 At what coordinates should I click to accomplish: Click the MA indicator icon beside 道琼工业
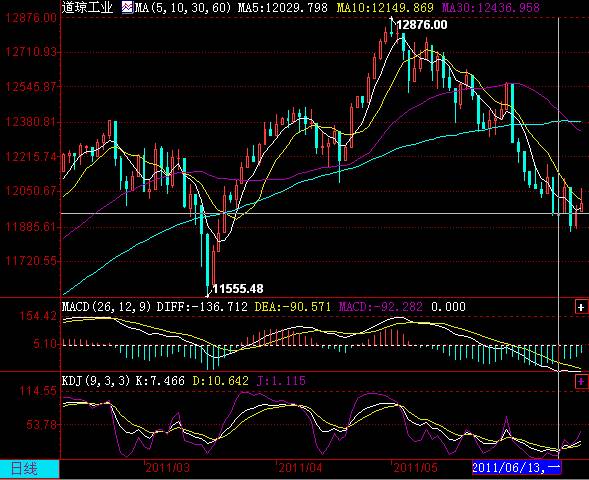(x=127, y=7)
